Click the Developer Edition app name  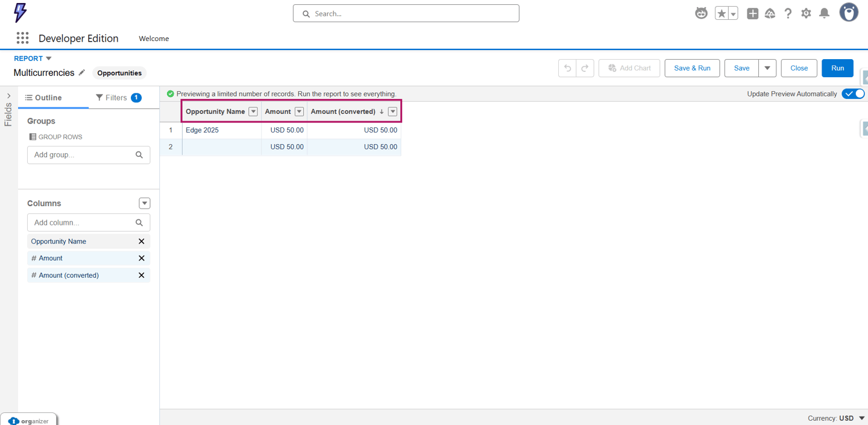[78, 39]
